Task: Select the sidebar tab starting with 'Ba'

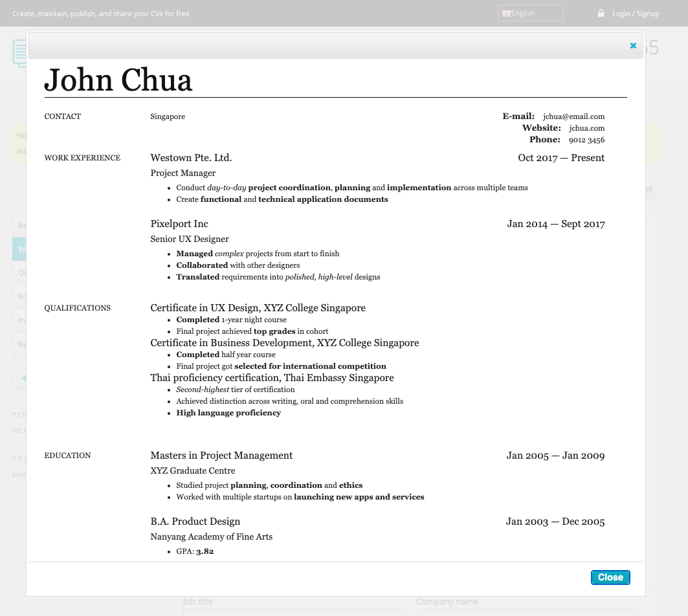Action: [x=19, y=225]
